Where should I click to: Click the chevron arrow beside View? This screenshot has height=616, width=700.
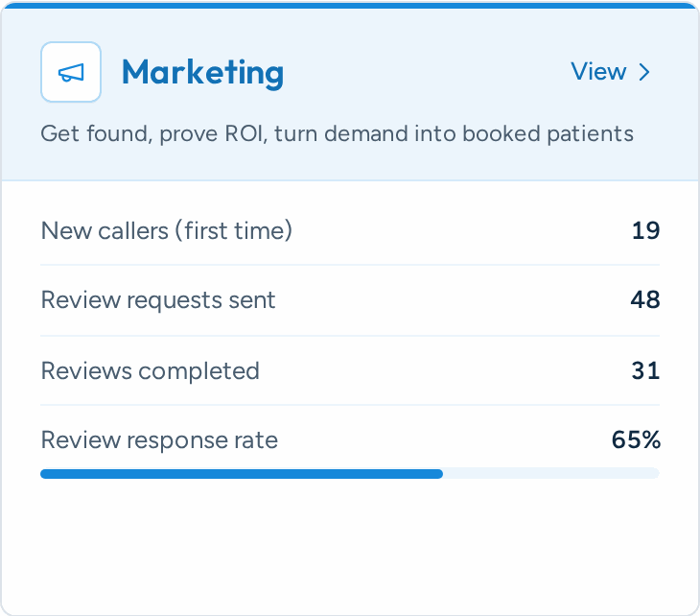click(x=643, y=72)
